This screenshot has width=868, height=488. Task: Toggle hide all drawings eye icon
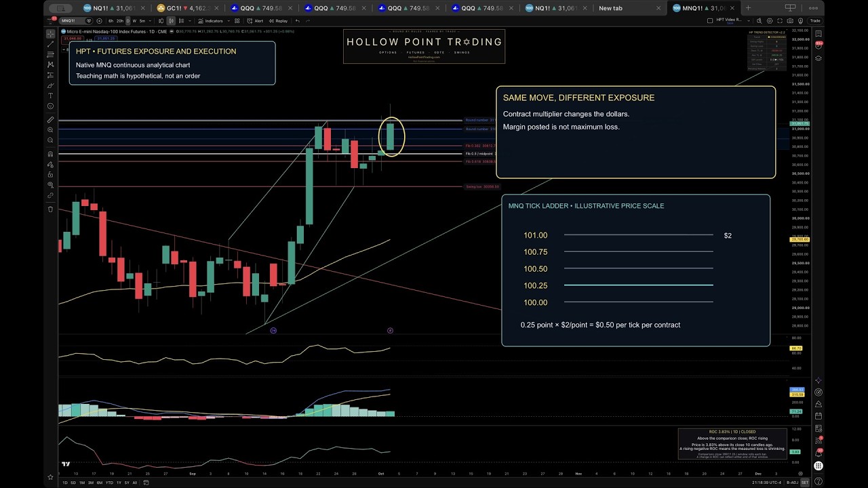pyautogui.click(x=50, y=185)
